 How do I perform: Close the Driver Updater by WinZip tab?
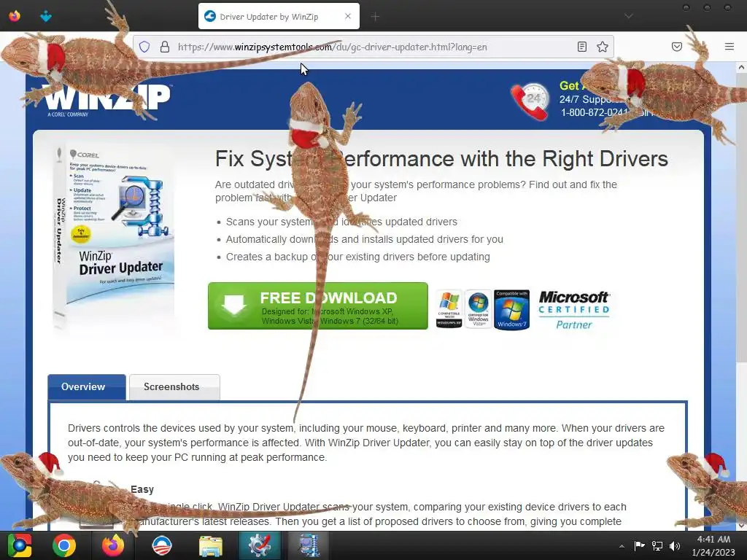click(x=348, y=16)
